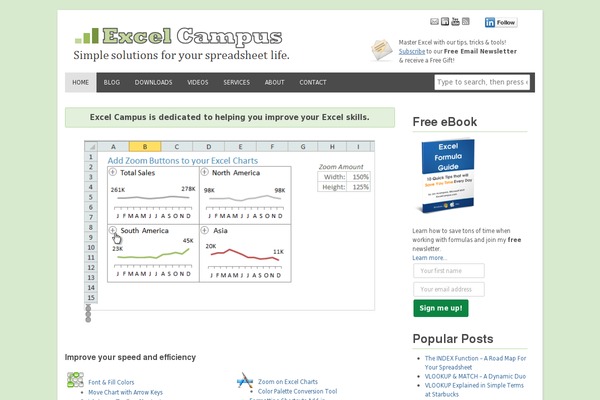The height and width of the screenshot is (400, 600).
Task: Follow the Learn more link
Action: 429,258
